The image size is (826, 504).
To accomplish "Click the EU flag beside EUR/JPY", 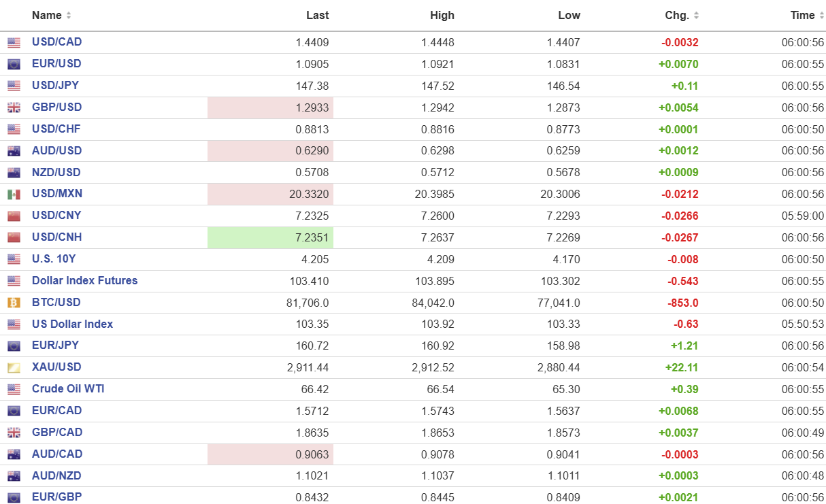I will click(14, 346).
